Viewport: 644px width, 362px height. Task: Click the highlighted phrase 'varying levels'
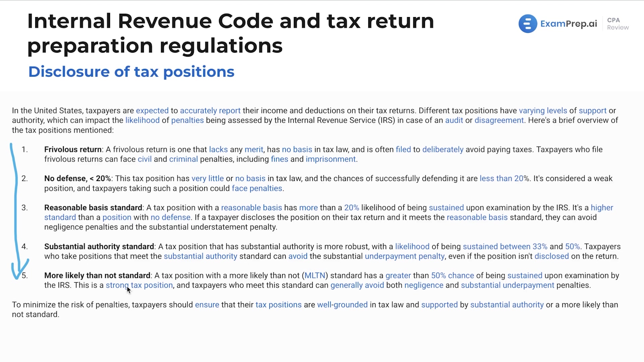click(543, 111)
